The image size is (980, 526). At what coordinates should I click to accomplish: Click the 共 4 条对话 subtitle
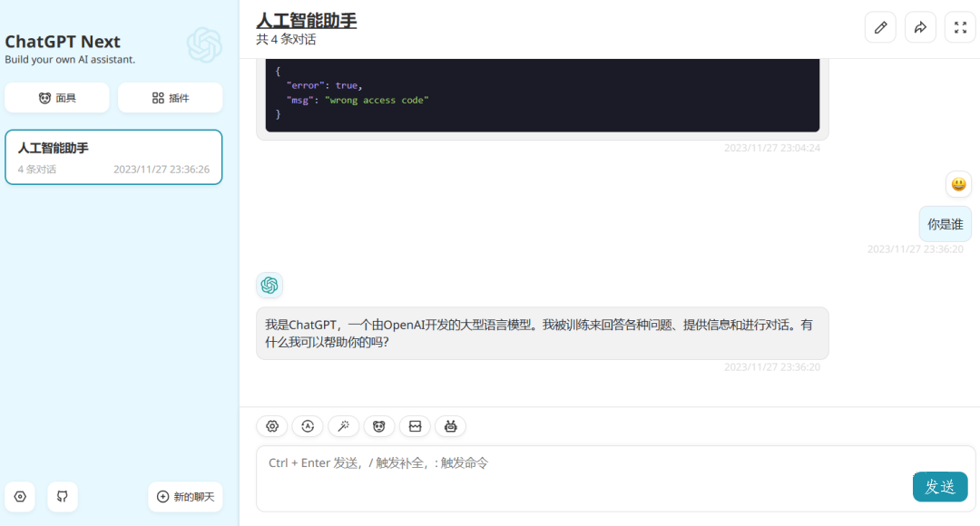point(286,39)
